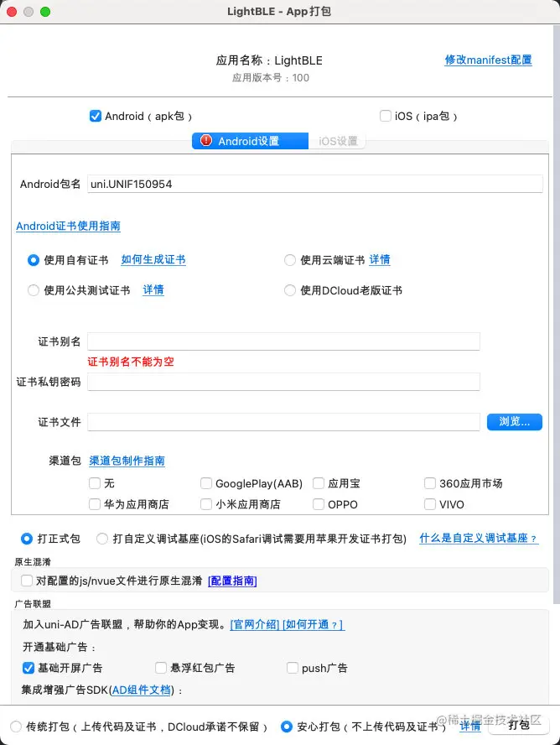Screen dimensions: 560x745
Task: Switch to the Android设置 tab
Action: 250,141
